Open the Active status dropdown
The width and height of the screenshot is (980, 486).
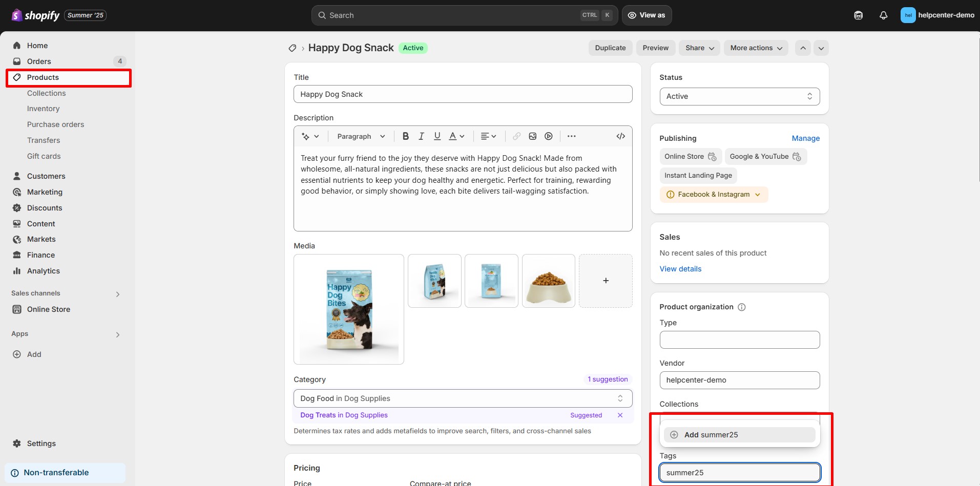739,96
